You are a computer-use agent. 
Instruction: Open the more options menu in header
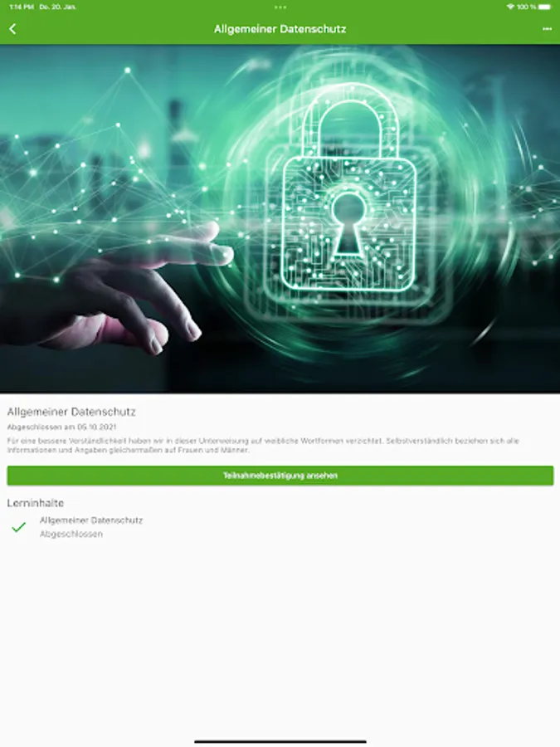tap(547, 29)
